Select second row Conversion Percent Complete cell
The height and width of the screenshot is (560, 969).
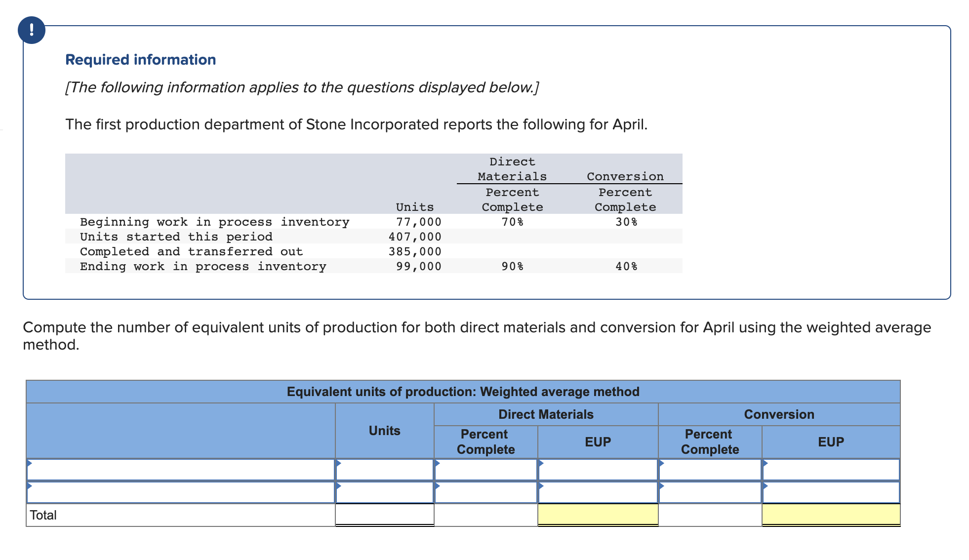pyautogui.click(x=710, y=492)
